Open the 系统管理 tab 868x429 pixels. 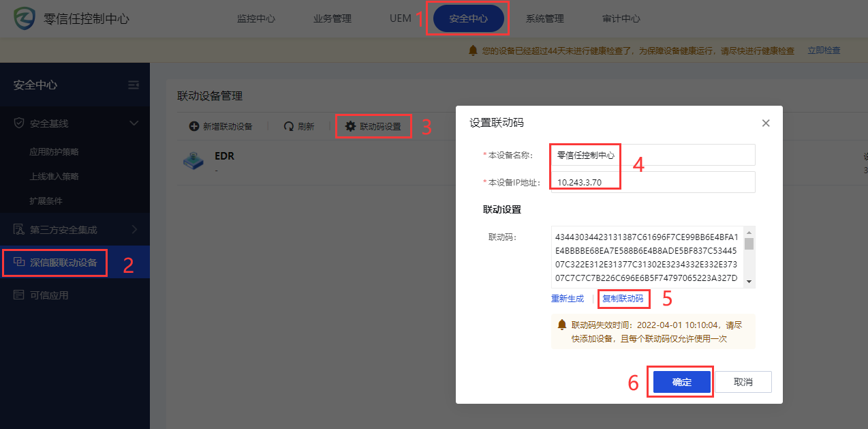click(x=545, y=18)
